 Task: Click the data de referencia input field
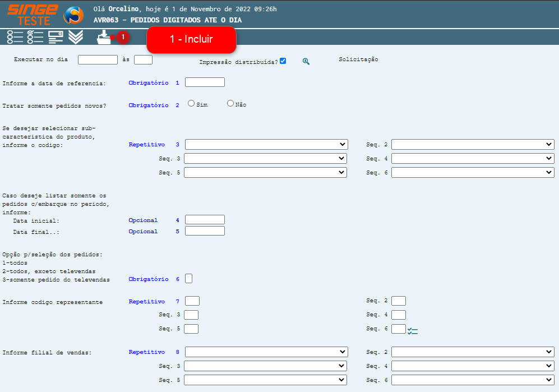tap(205, 82)
